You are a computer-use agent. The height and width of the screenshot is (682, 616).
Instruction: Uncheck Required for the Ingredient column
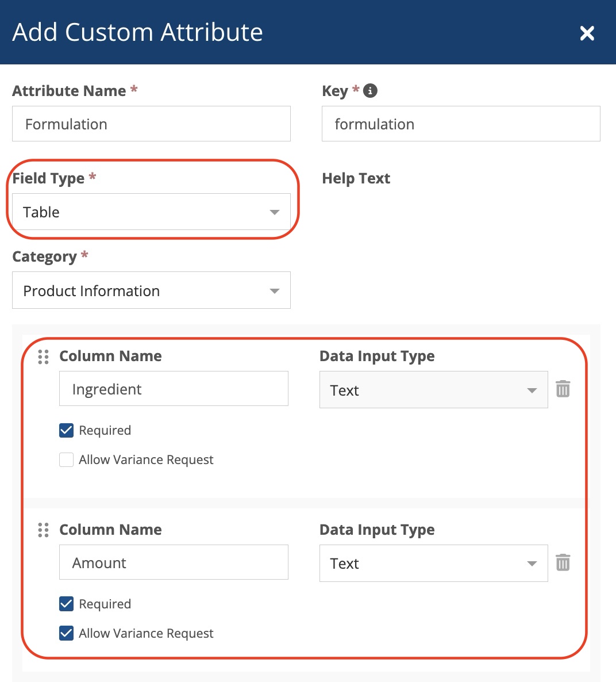67,431
